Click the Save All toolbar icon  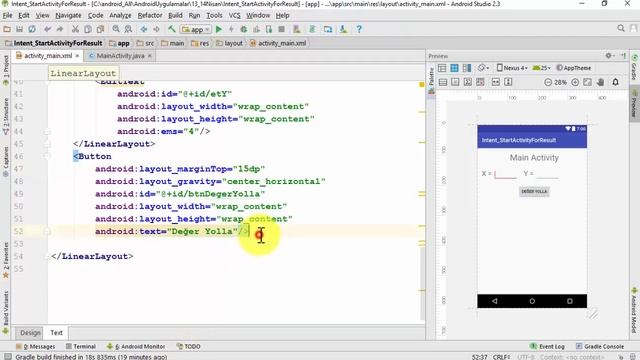[19, 29]
